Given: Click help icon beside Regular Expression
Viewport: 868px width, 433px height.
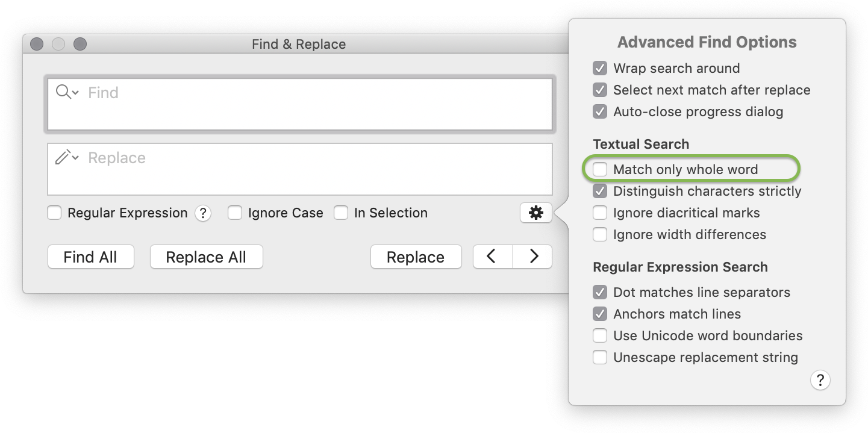Looking at the screenshot, I should tap(203, 213).
